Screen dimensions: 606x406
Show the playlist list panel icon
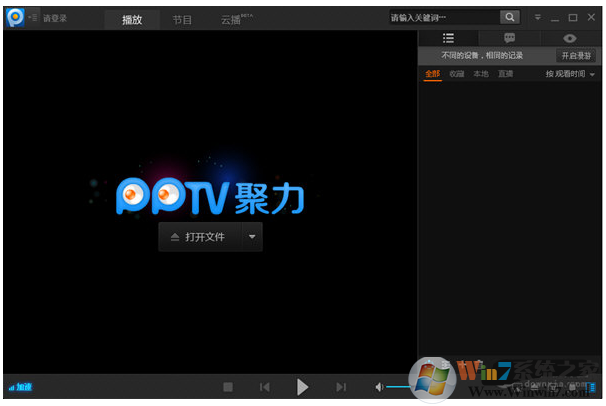pyautogui.click(x=448, y=38)
